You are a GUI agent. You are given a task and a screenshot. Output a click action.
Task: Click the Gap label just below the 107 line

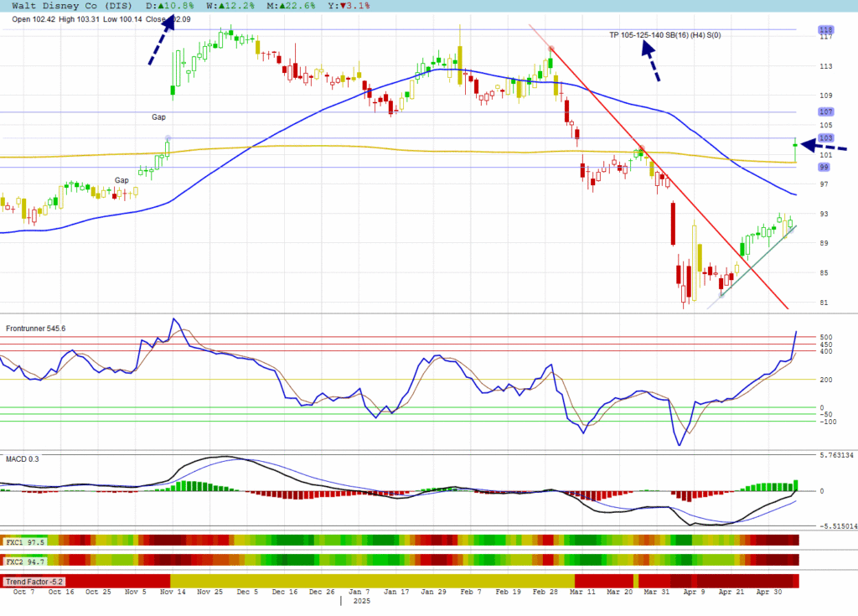158,117
